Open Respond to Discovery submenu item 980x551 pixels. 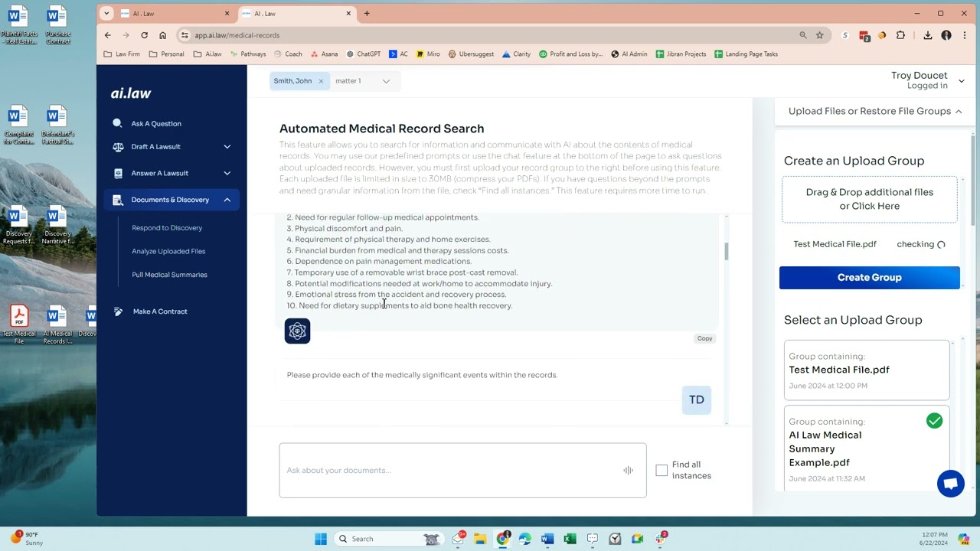(167, 228)
